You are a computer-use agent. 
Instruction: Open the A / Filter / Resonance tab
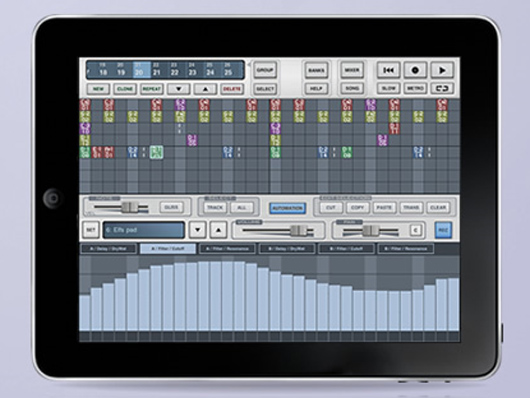pos(227,249)
